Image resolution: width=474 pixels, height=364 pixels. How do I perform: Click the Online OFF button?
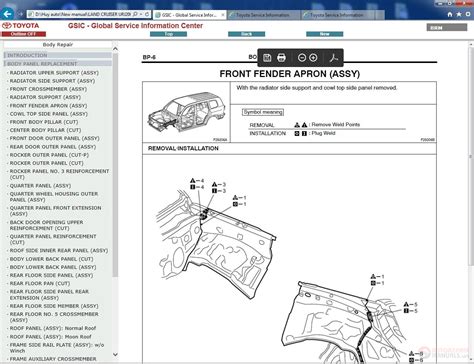click(x=23, y=34)
